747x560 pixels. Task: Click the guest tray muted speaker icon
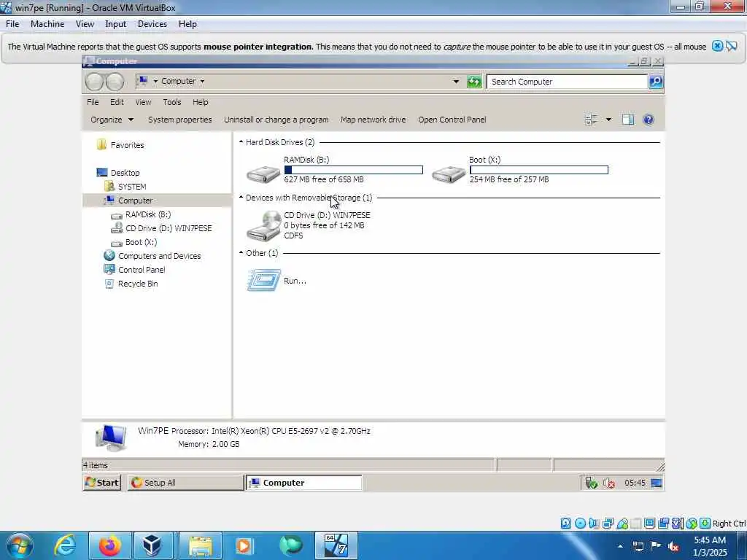pos(609,483)
